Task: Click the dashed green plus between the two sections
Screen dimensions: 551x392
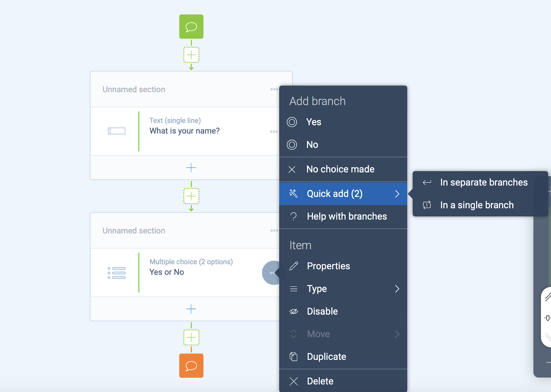Action: pos(191,196)
